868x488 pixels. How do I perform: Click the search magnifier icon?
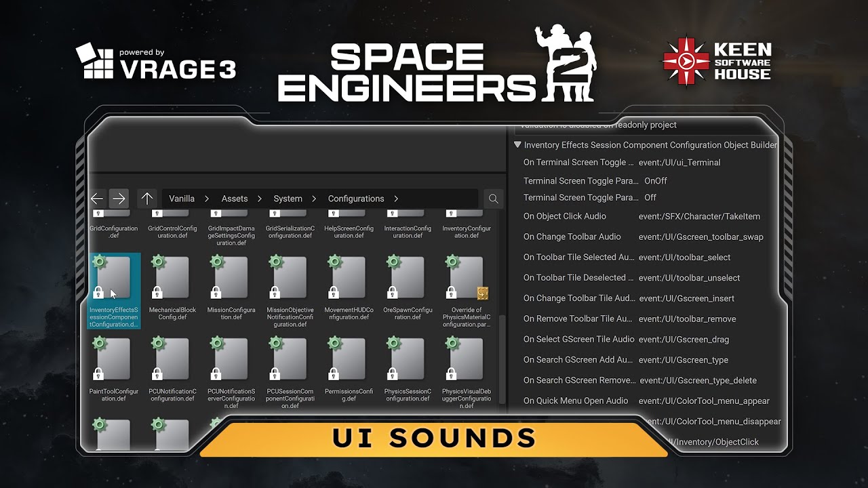pos(494,199)
